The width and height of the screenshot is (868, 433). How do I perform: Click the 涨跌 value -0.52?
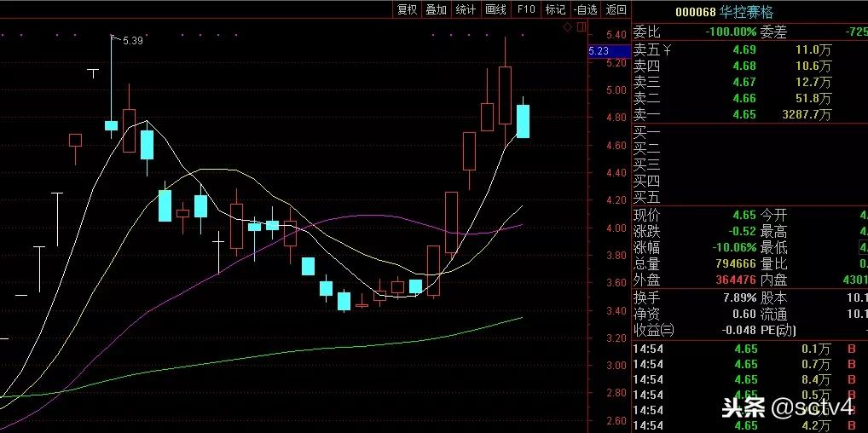coord(743,232)
